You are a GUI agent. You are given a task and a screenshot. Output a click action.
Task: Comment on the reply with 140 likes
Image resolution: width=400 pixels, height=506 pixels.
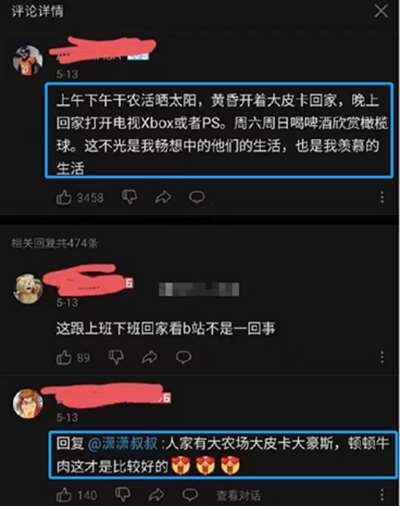point(190,495)
